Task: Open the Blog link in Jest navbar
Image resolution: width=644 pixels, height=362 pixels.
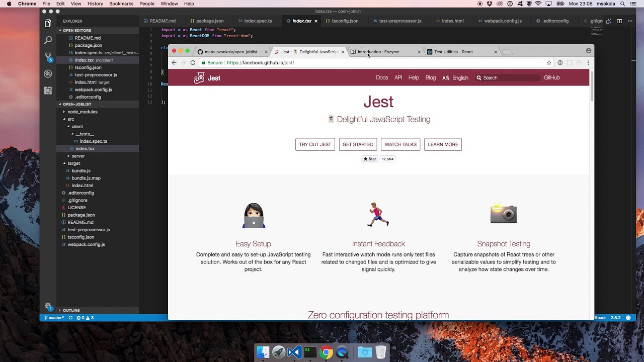Action: 431,78
